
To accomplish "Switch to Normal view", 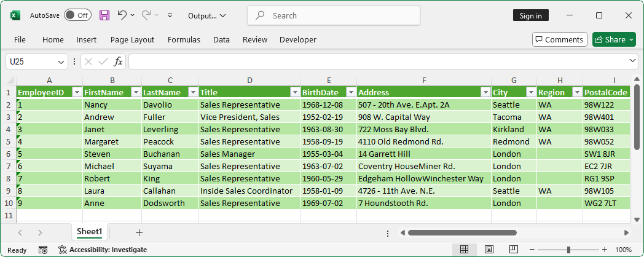I will [x=465, y=250].
